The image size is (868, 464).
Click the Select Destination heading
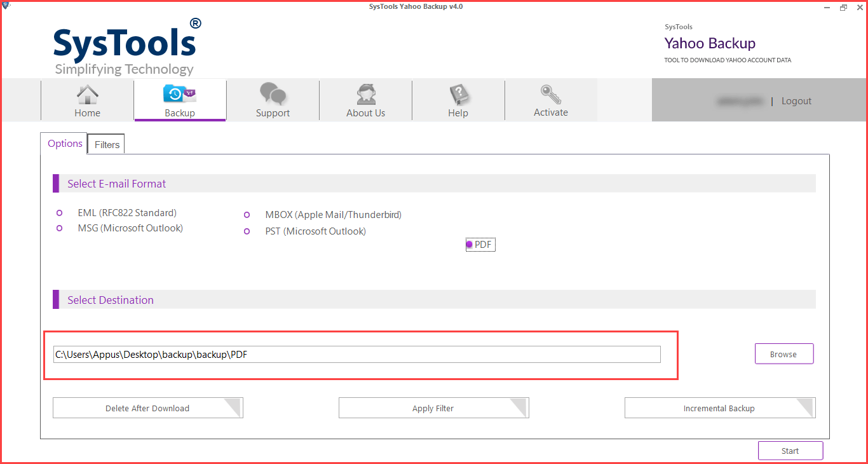(111, 300)
